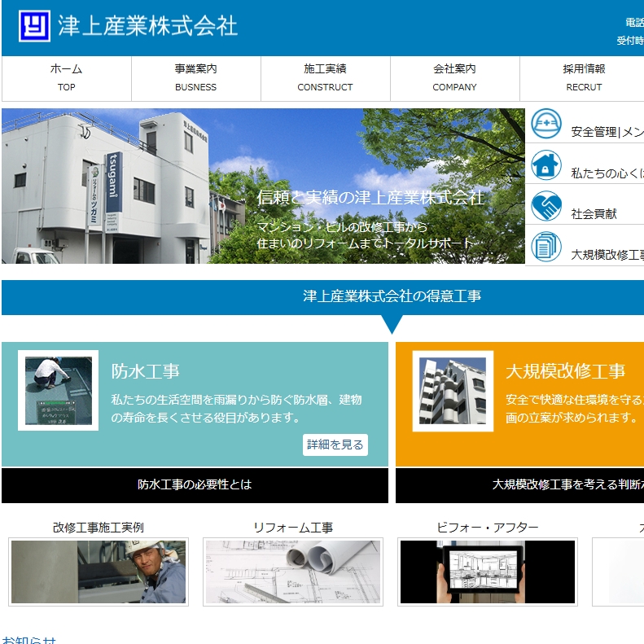Click the safety helmet icon
Viewport: 644px width, 644px height.
[x=545, y=123]
